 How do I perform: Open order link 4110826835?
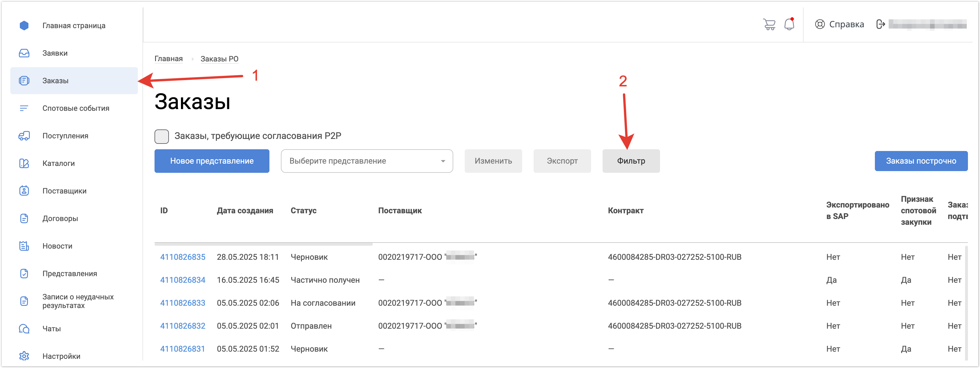[x=183, y=257]
